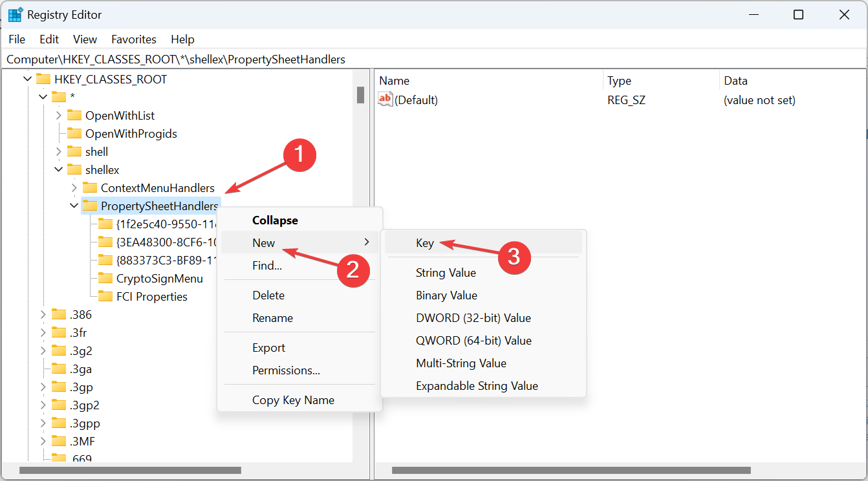
Task: Choose Expandable String Value from submenu
Action: [483, 386]
